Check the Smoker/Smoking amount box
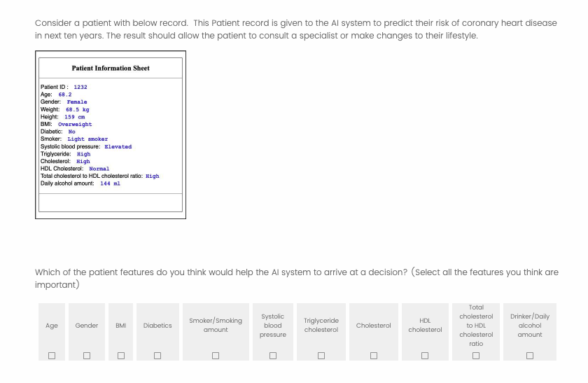 click(x=216, y=355)
